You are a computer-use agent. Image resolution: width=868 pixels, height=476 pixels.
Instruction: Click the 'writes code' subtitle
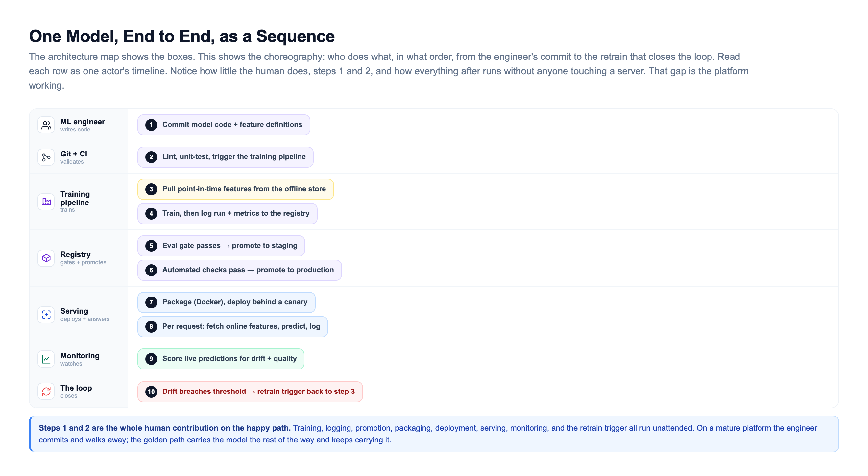[75, 130]
